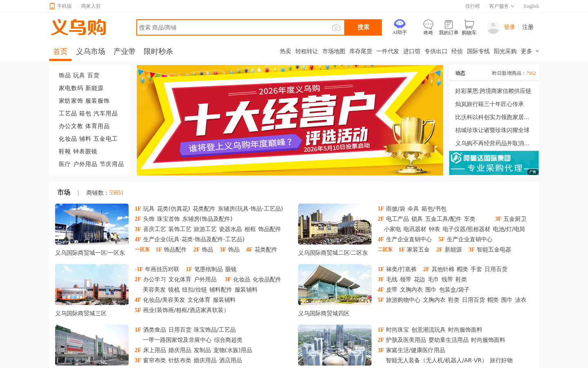This screenshot has width=588, height=368.
Task: Open 转租转让 navigation item
Action: tap(307, 51)
